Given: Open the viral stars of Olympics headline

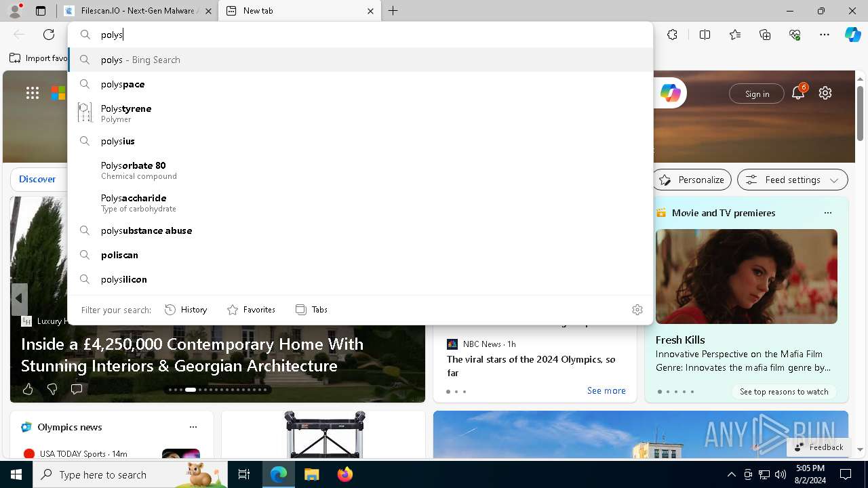Looking at the screenshot, I should (x=531, y=366).
